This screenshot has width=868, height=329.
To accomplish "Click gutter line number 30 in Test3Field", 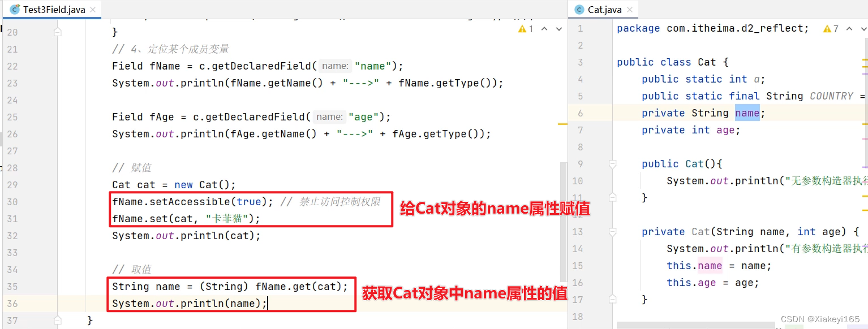I will [12, 202].
